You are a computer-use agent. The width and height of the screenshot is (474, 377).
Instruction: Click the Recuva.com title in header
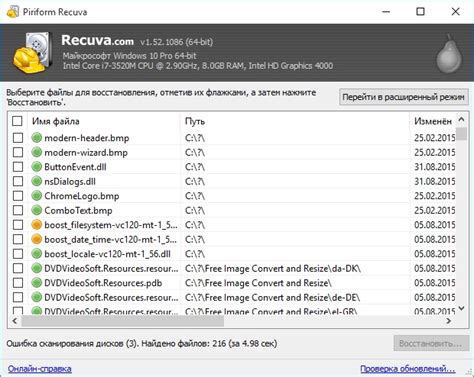tap(97, 40)
